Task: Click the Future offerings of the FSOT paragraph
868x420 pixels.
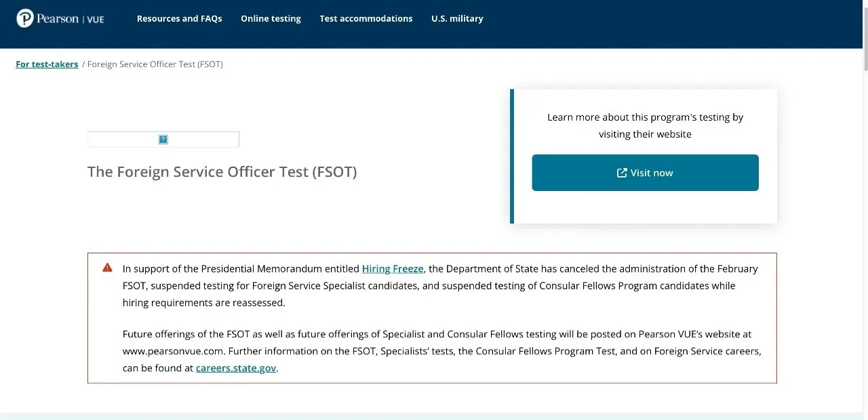Action: [x=442, y=352]
